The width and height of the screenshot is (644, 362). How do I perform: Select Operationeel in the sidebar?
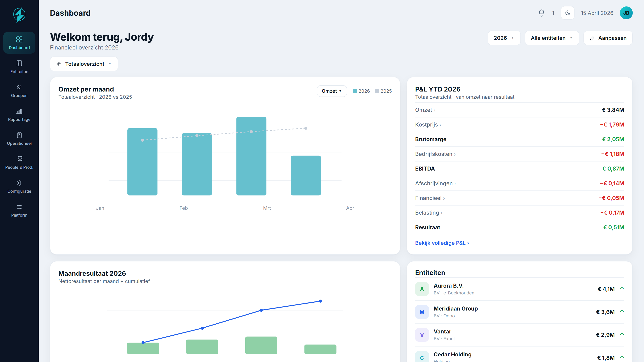click(x=19, y=139)
